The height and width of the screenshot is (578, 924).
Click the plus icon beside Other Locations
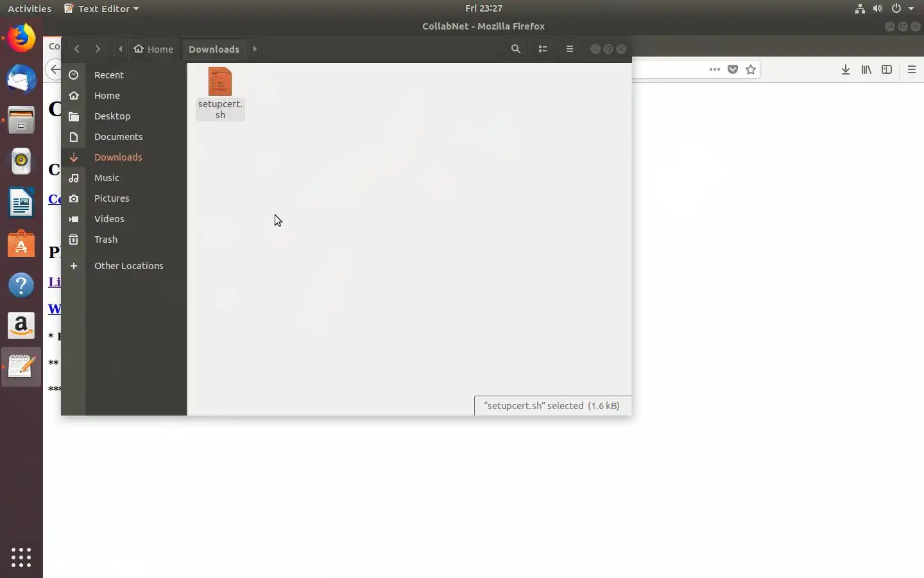pyautogui.click(x=74, y=266)
